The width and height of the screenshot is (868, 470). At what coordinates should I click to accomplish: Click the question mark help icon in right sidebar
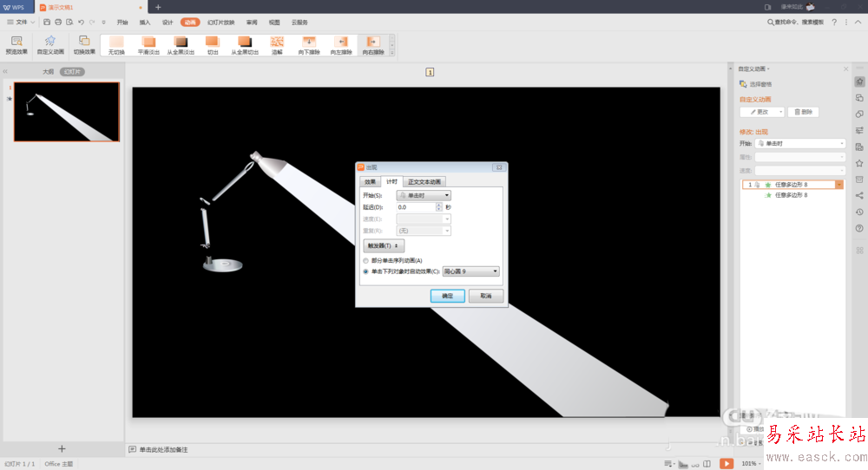tap(859, 228)
